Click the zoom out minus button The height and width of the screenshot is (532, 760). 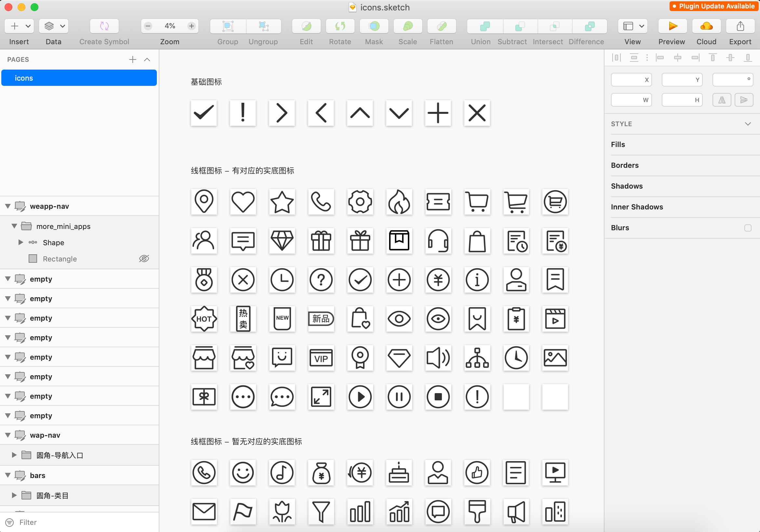tap(148, 26)
